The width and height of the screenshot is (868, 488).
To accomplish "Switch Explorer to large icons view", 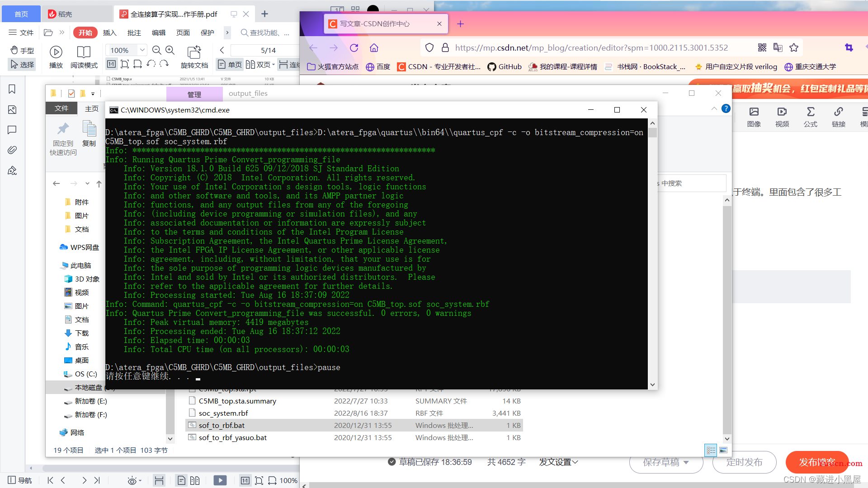I will 723,450.
